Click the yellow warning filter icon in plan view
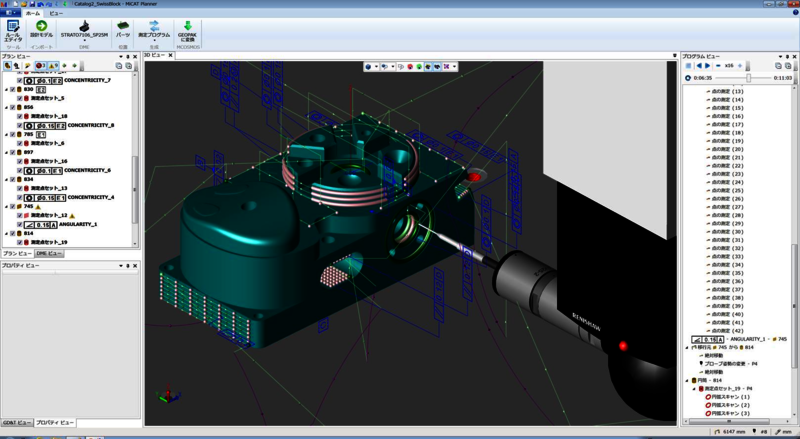Viewport: 800px width, 439px height. 53,66
